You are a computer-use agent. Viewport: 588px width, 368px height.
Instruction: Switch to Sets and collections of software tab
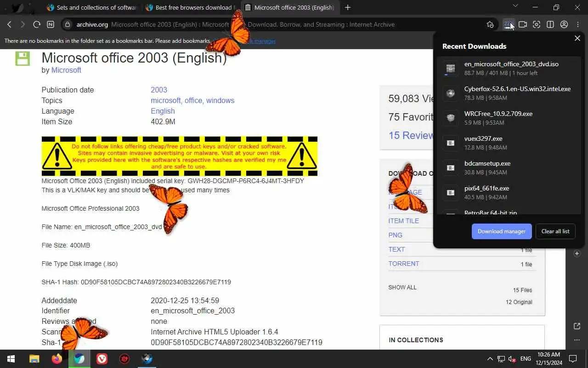pyautogui.click(x=92, y=7)
